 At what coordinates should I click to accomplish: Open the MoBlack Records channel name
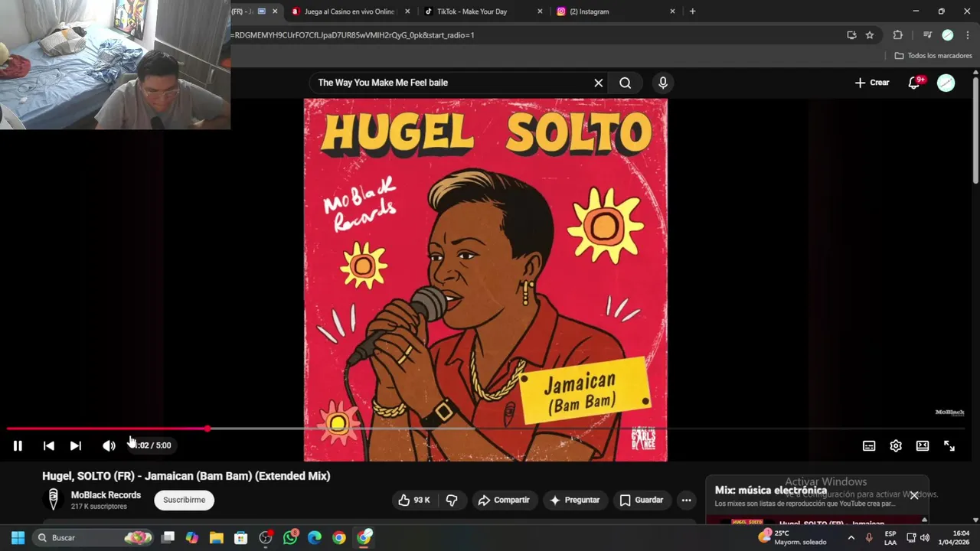click(106, 495)
